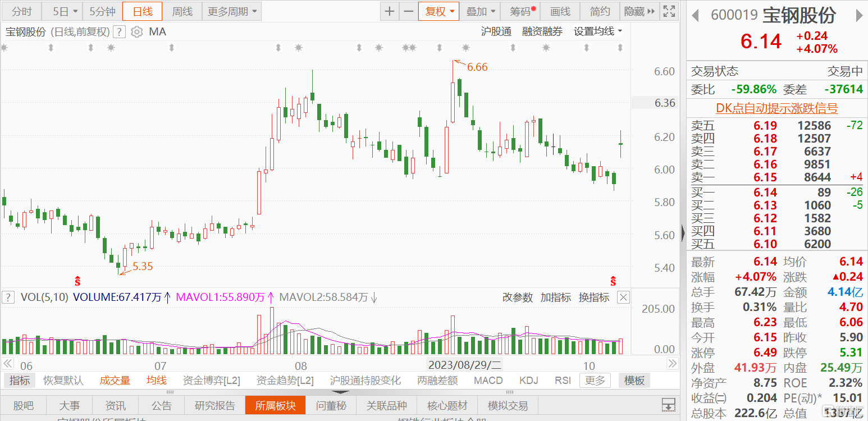Click 加指标 to add indicator
The width and height of the screenshot is (868, 421).
point(556,298)
